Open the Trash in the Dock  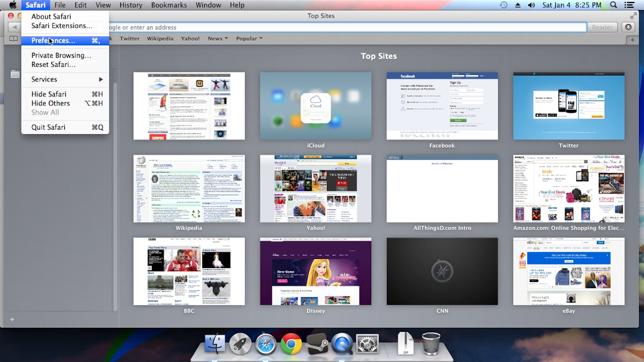(431, 344)
